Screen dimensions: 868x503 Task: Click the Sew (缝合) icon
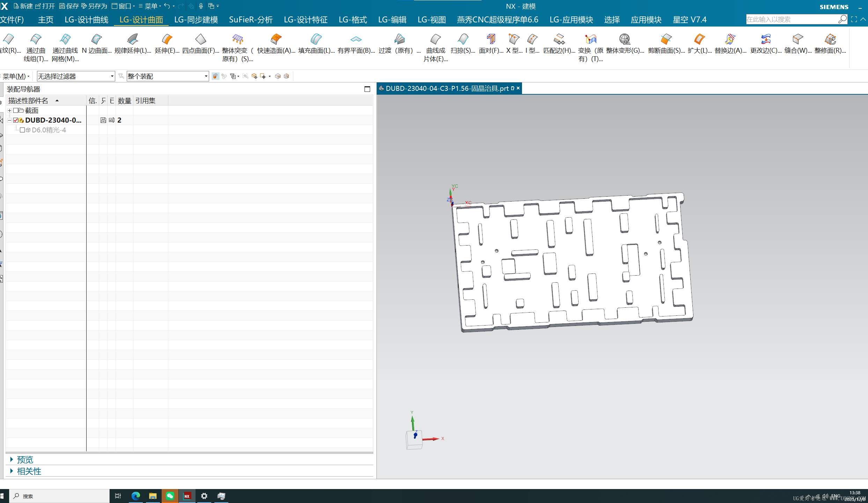(x=797, y=39)
